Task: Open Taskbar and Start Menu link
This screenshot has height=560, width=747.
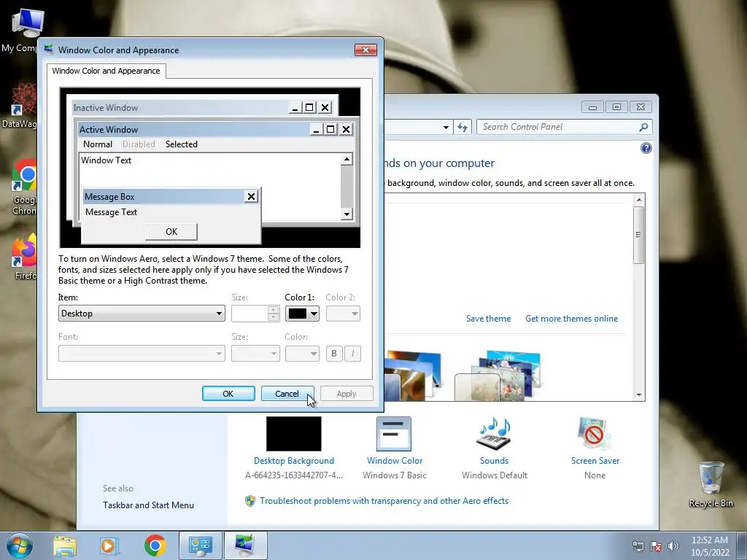Action: [148, 505]
